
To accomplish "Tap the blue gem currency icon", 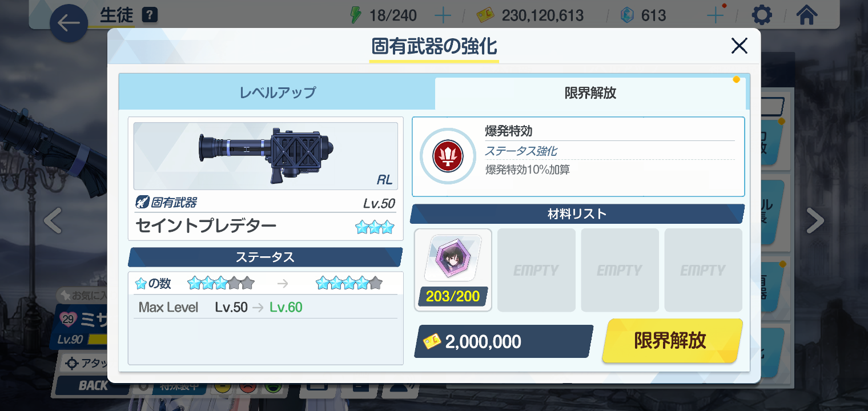I will click(628, 15).
